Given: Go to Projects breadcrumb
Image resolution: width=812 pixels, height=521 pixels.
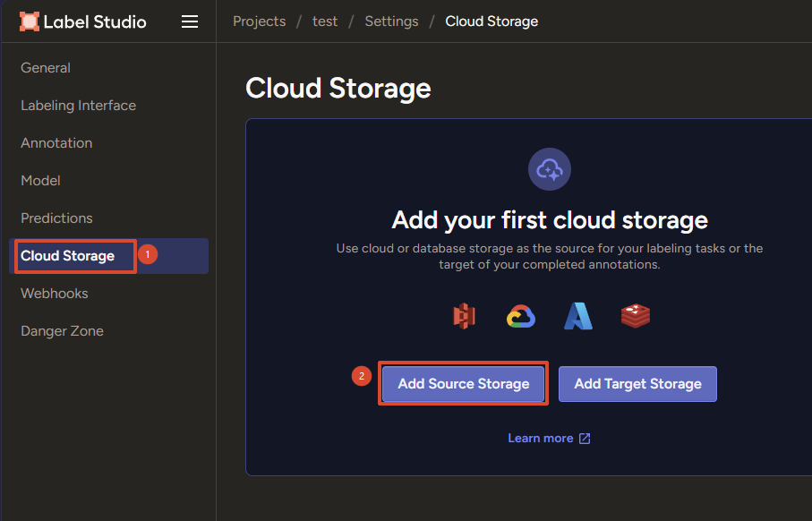Looking at the screenshot, I should [260, 21].
